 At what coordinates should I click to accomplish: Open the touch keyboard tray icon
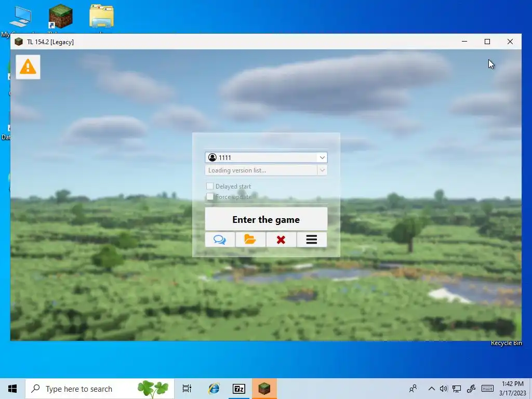tap(487, 388)
